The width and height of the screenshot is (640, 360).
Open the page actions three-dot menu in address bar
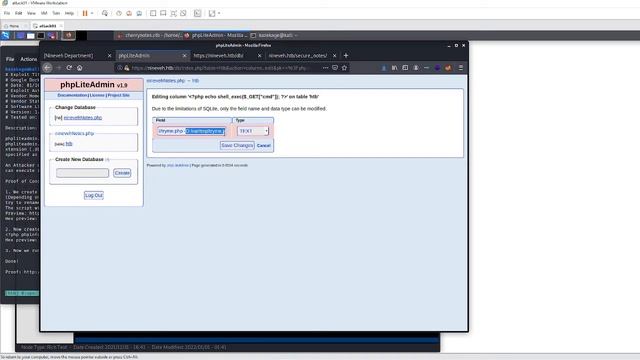point(325,68)
